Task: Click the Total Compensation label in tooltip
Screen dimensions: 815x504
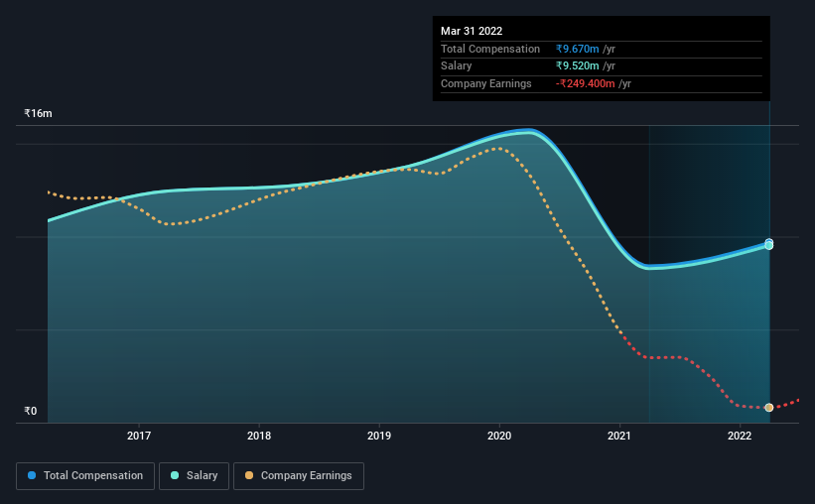Action: (x=490, y=49)
